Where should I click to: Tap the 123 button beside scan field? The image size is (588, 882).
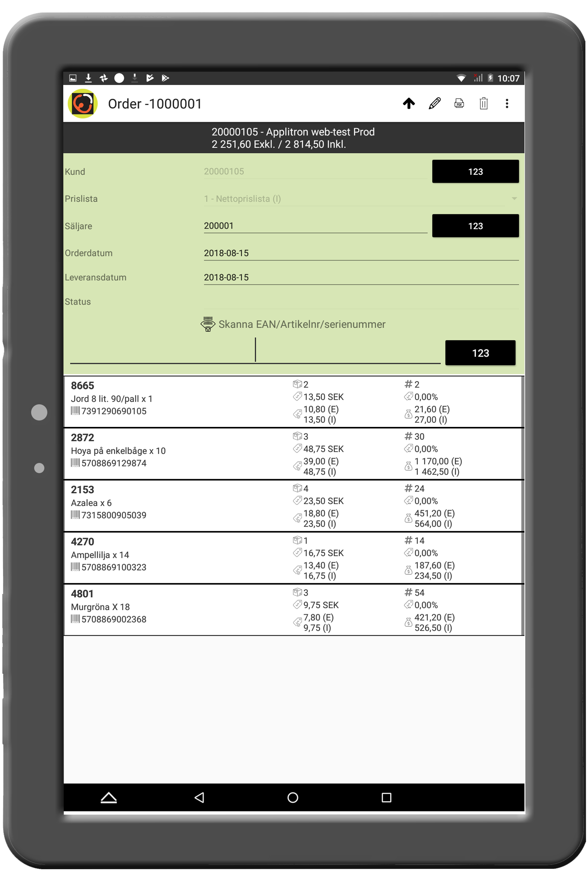point(480,352)
